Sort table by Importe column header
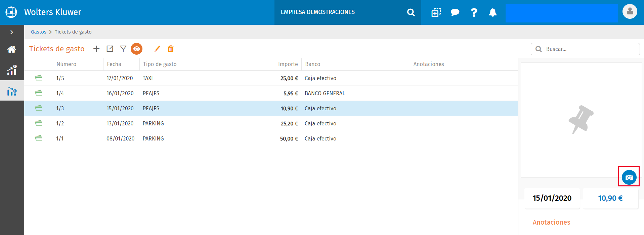 coord(288,64)
